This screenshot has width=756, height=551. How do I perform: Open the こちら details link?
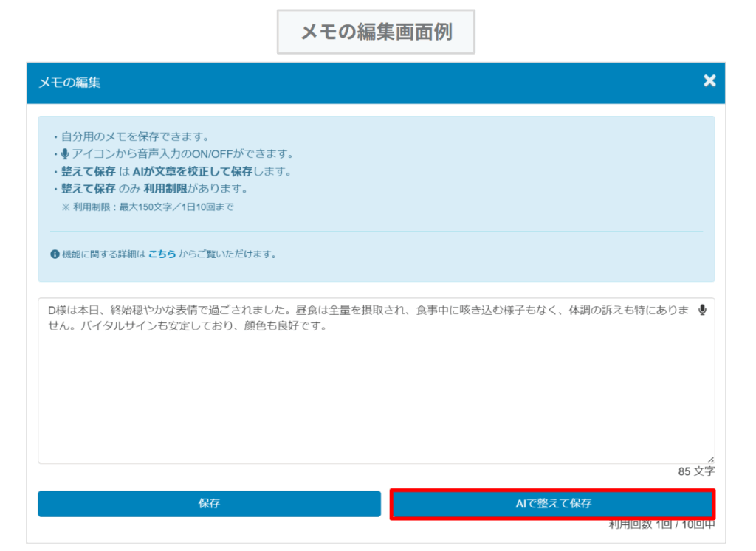click(162, 254)
